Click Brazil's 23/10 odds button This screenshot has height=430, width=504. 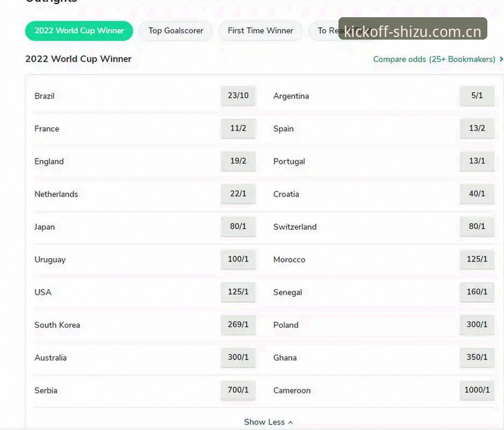coord(238,95)
